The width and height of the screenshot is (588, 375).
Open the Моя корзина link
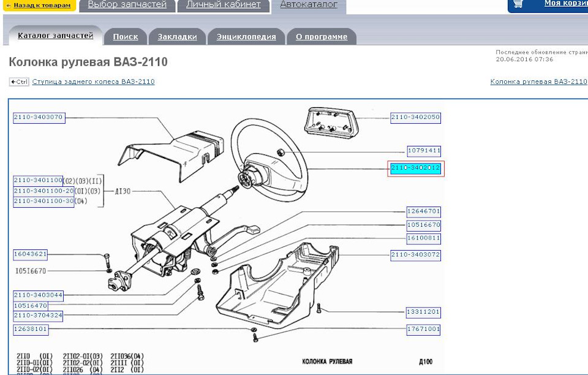[x=566, y=4]
